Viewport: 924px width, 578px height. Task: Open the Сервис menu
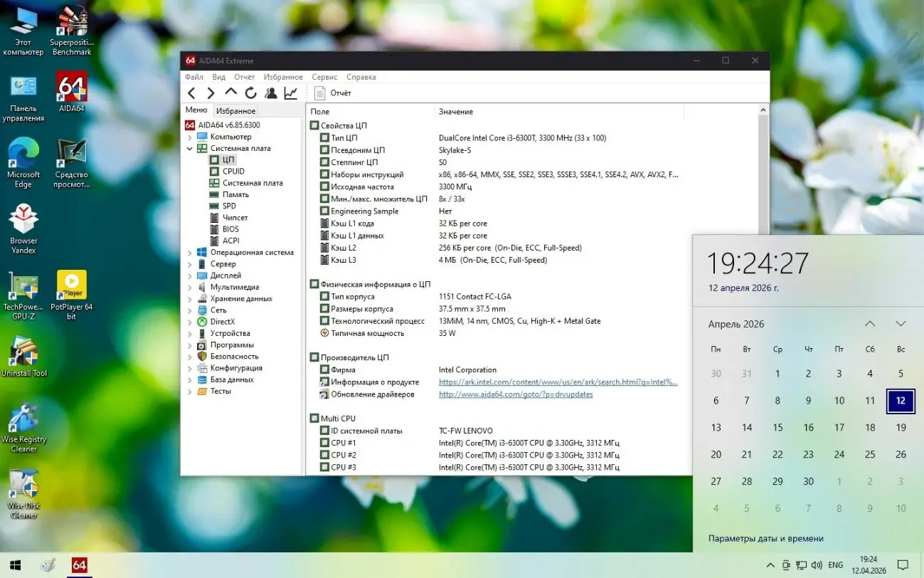pyautogui.click(x=324, y=76)
